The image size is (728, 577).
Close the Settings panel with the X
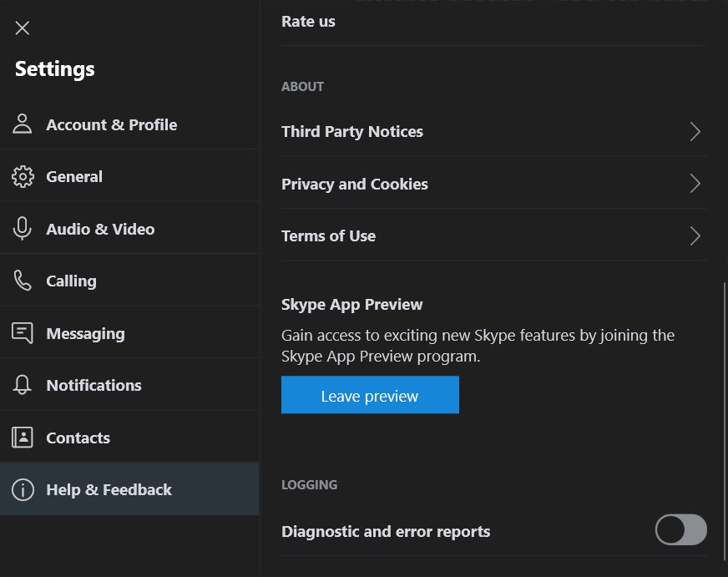click(x=23, y=28)
